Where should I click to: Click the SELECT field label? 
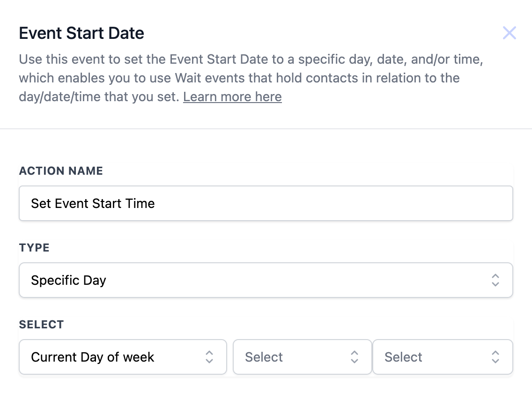(41, 325)
